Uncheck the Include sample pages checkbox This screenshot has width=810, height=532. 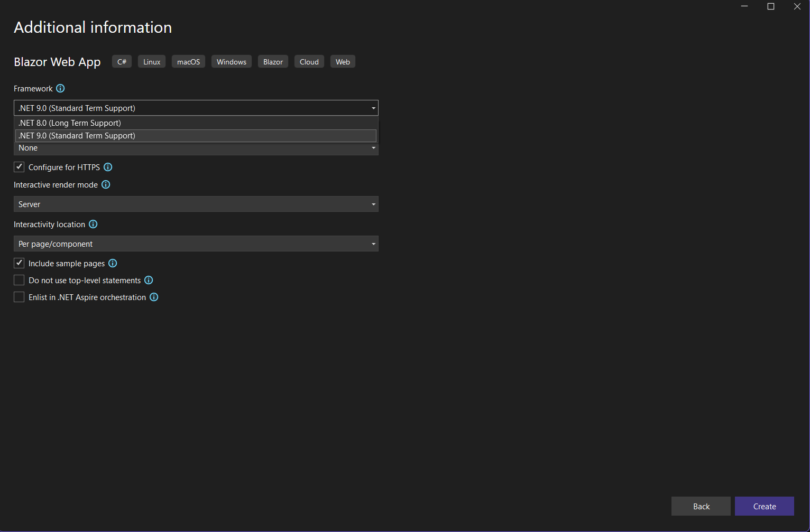(x=19, y=263)
